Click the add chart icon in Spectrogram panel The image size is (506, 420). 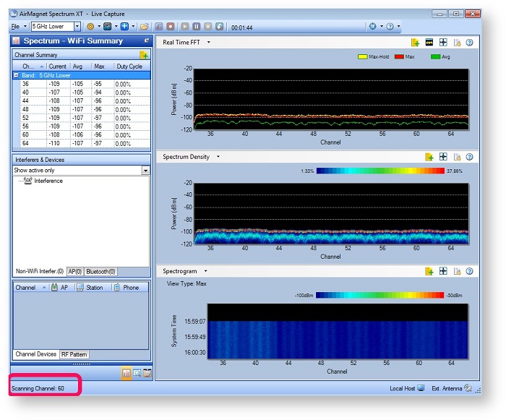click(x=429, y=271)
